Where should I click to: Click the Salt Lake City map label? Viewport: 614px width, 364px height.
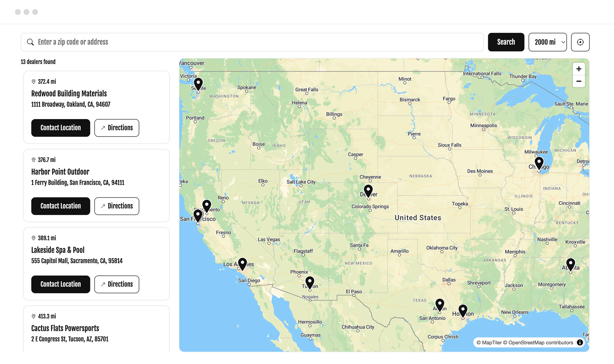(301, 182)
